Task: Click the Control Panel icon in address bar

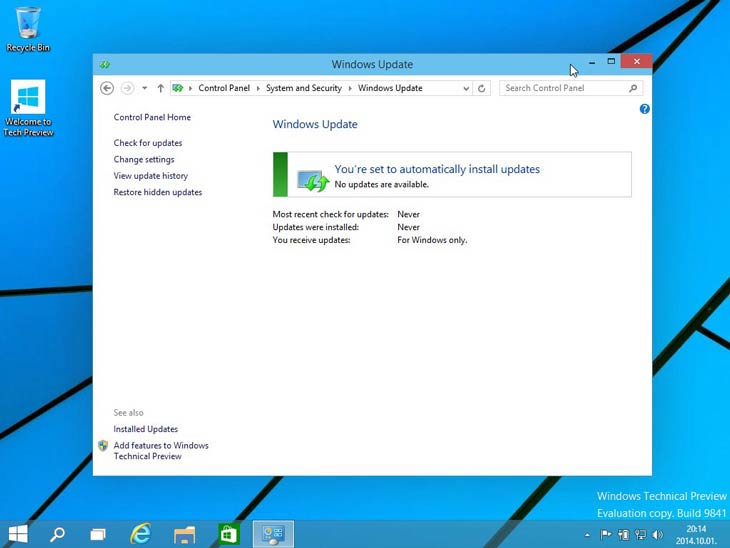Action: tap(178, 88)
